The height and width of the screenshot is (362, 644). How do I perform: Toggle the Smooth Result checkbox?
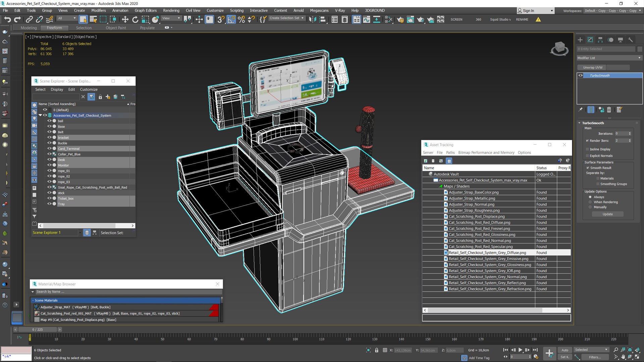click(588, 168)
